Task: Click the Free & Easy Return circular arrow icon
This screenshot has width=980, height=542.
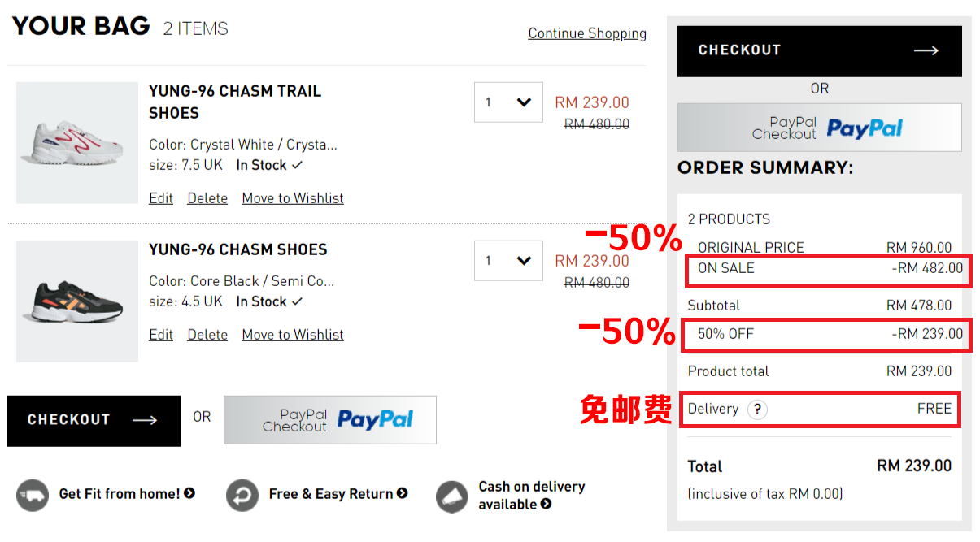Action: pos(242,495)
